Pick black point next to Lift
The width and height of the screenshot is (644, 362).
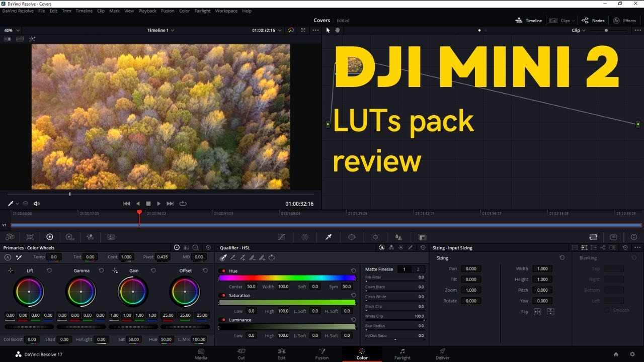(11, 270)
